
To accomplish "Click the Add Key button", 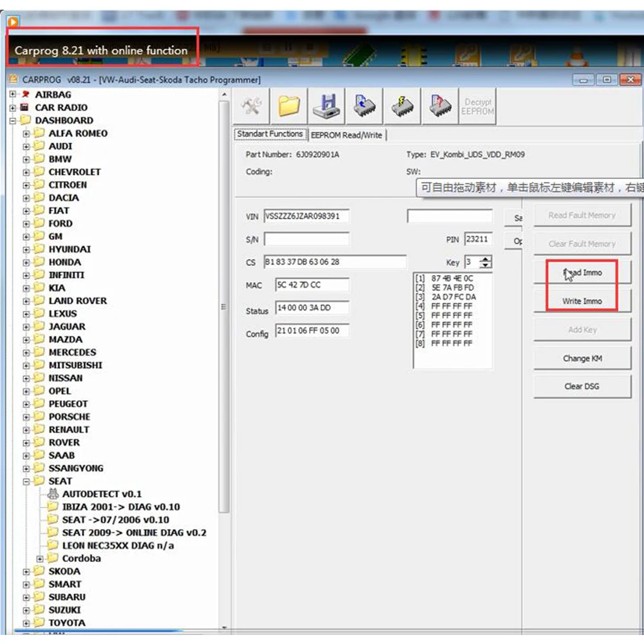I will coord(582,329).
